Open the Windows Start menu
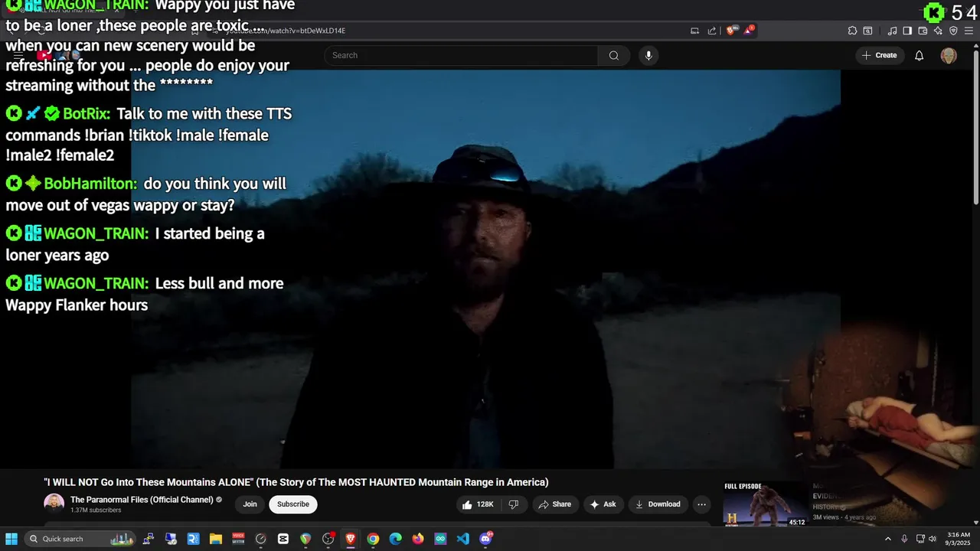The width and height of the screenshot is (980, 551). tap(11, 539)
